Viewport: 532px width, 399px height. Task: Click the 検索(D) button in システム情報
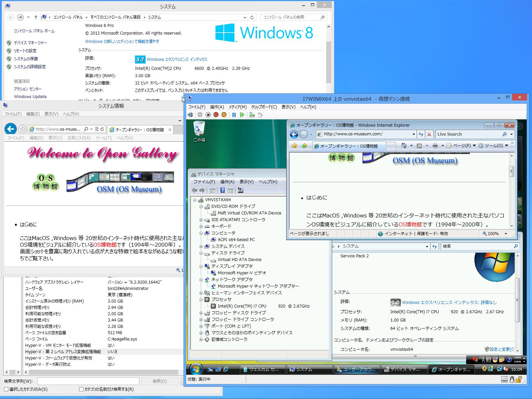click(160, 381)
